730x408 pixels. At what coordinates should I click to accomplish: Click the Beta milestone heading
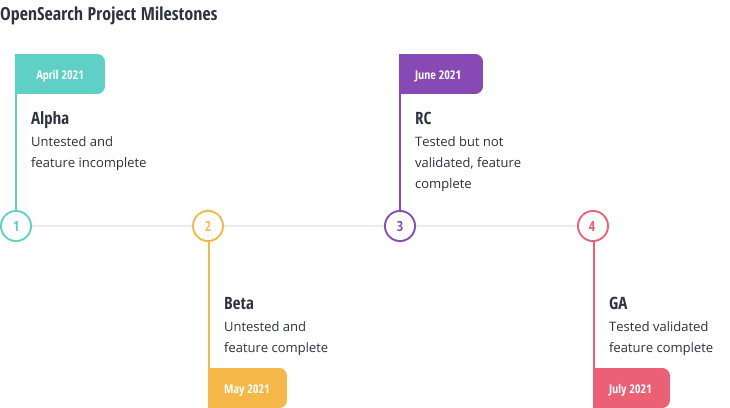239,303
